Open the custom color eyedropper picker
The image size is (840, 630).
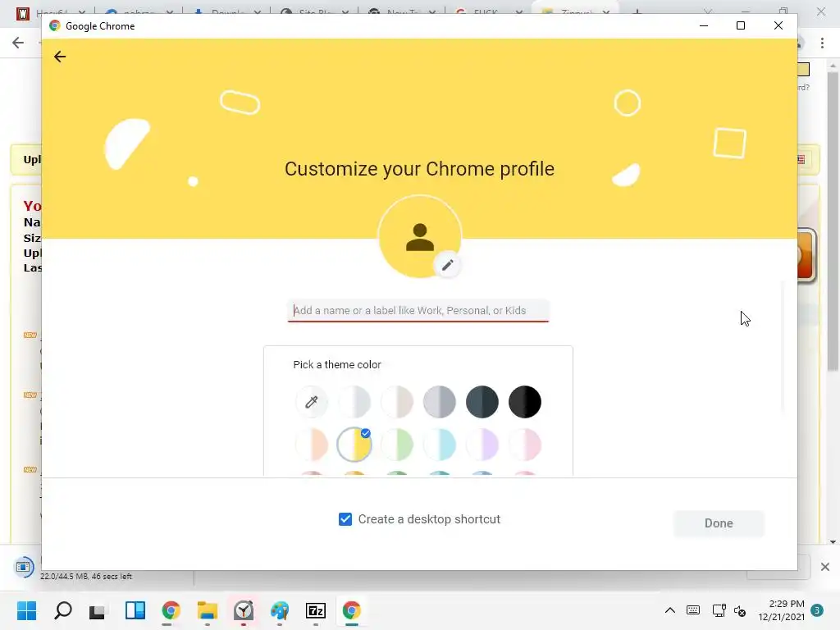tap(311, 402)
